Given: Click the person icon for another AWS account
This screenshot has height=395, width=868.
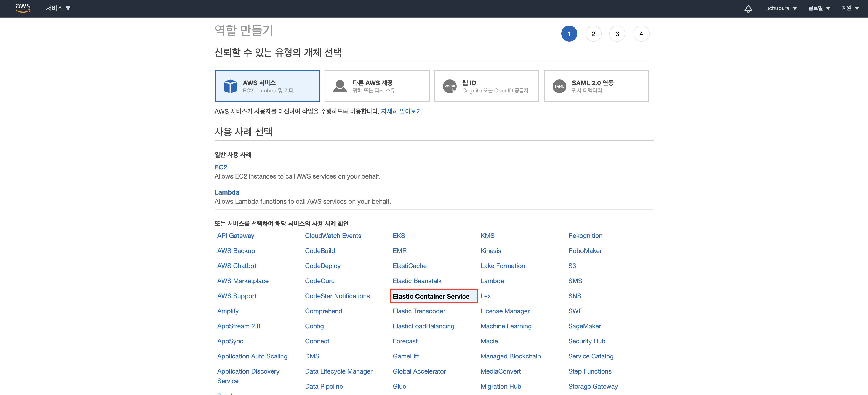Looking at the screenshot, I should tap(340, 86).
